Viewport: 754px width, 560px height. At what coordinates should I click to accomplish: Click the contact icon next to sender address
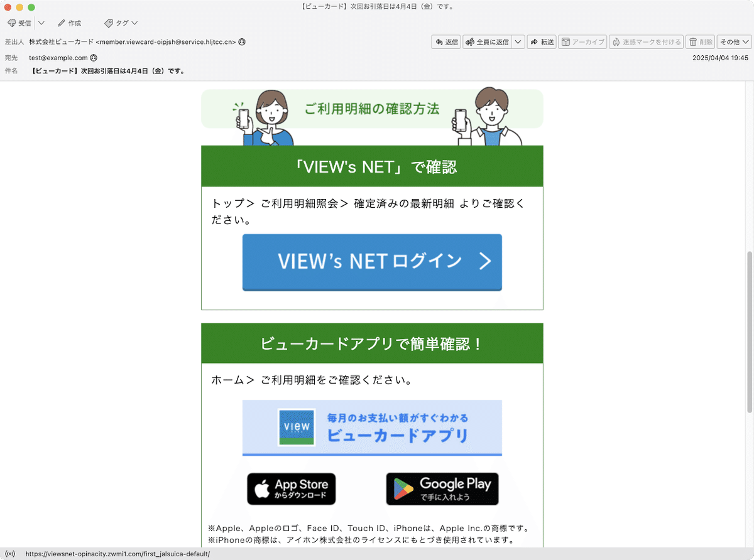pyautogui.click(x=242, y=42)
